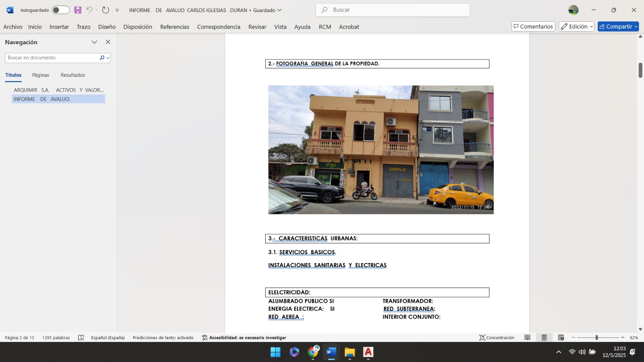Switch to the Páginas navigation tab
Image resolution: width=644 pixels, height=362 pixels.
pos(41,75)
